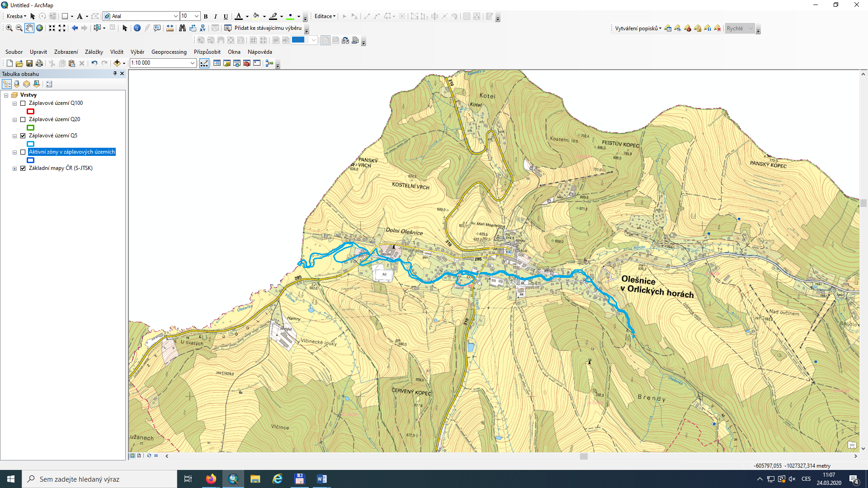Enable Záplavové území Q100 layer
Viewport: 868px width, 488px height.
click(x=23, y=103)
